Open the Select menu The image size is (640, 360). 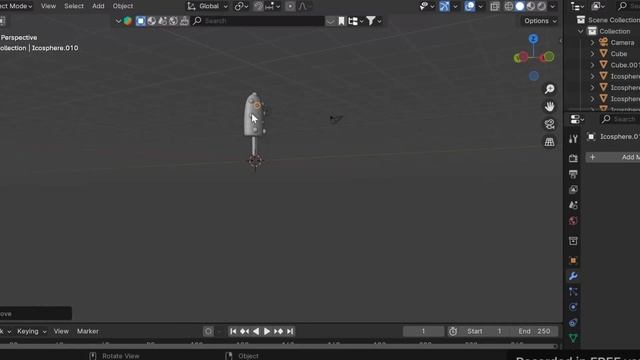(x=74, y=6)
